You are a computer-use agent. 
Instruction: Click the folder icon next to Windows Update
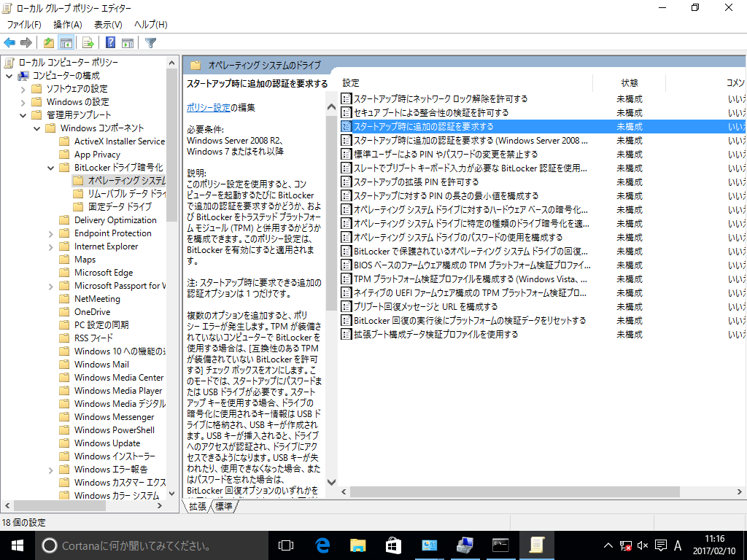64,443
